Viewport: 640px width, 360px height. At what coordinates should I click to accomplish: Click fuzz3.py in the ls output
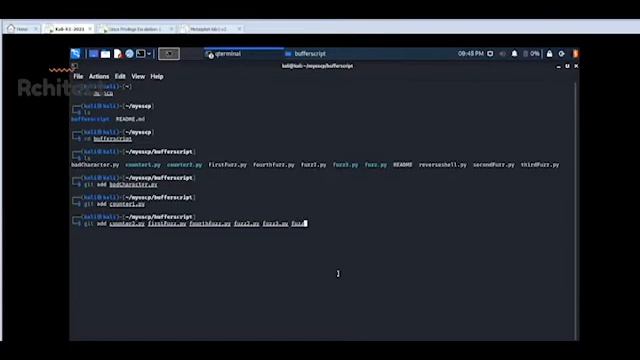click(x=345, y=165)
